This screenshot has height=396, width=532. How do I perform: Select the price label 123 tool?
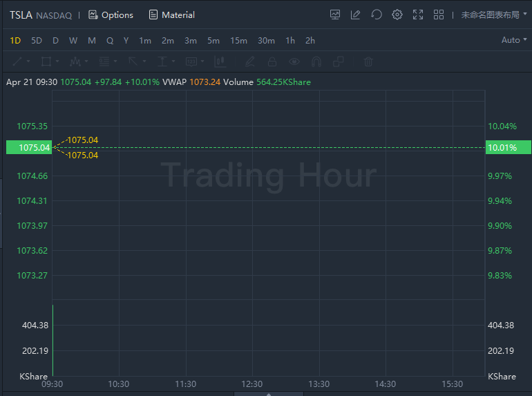click(x=191, y=62)
